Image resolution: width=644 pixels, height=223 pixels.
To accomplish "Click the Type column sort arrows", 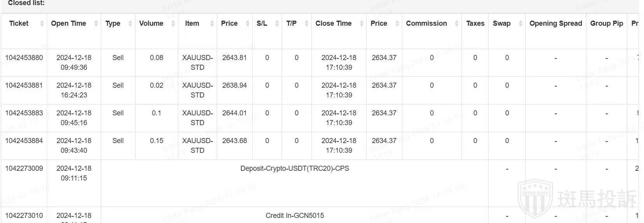I will [x=130, y=24].
